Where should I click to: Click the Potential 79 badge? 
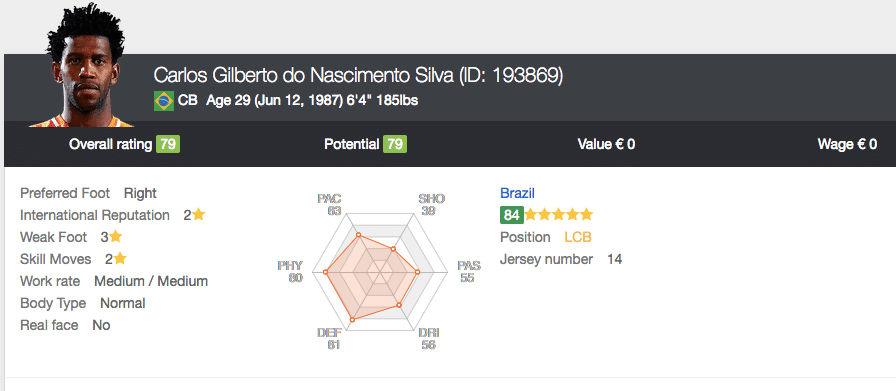(395, 144)
